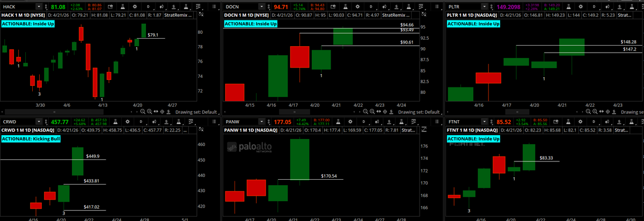
Task: Open D timeframe selector in DOCN chart
Action: (x=371, y=6)
